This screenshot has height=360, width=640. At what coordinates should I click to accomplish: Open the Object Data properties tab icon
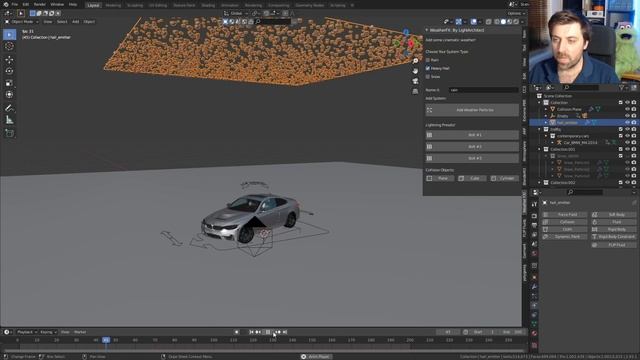click(534, 324)
